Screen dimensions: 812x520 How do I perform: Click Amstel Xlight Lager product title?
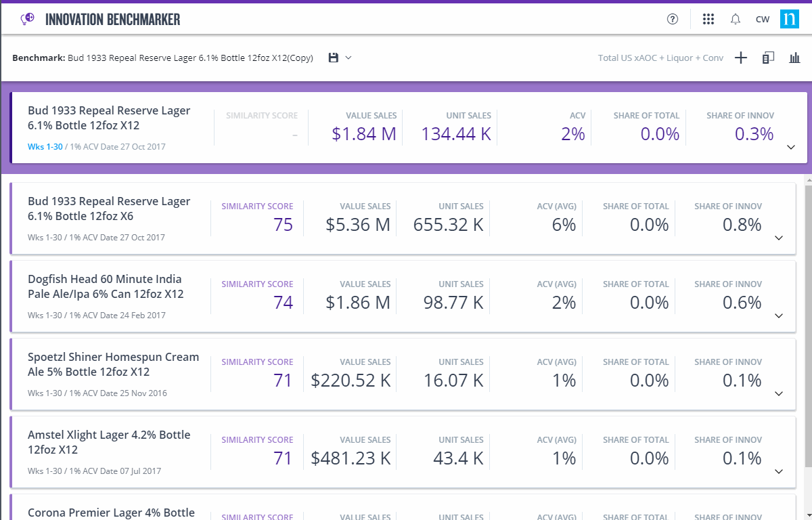(x=109, y=442)
